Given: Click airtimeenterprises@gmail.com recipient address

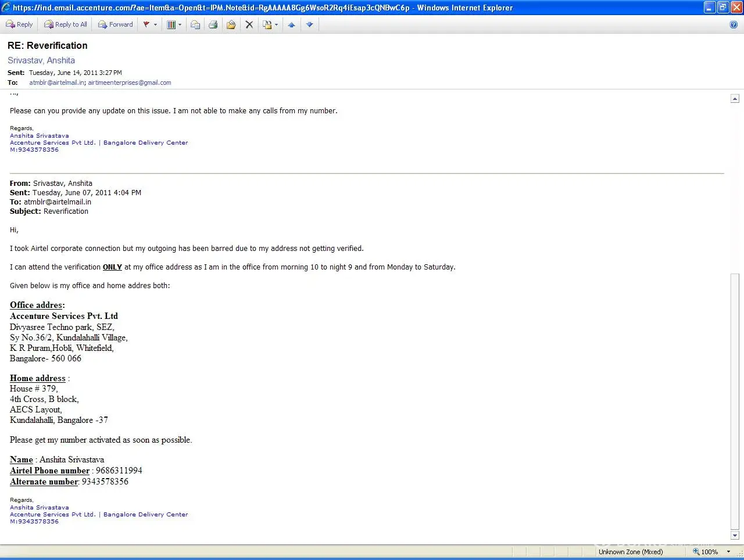Looking at the screenshot, I should [130, 82].
